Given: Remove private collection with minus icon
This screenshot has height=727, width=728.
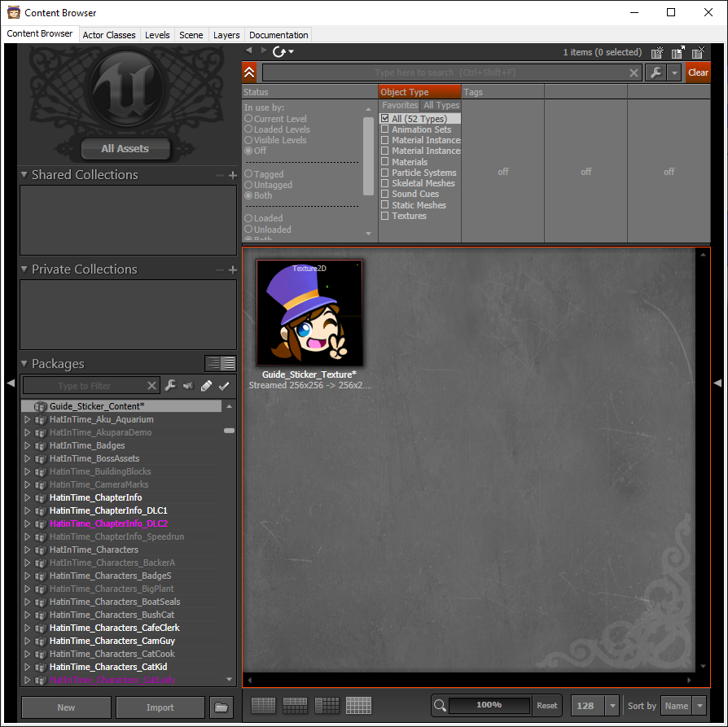Looking at the screenshot, I should pos(220,269).
